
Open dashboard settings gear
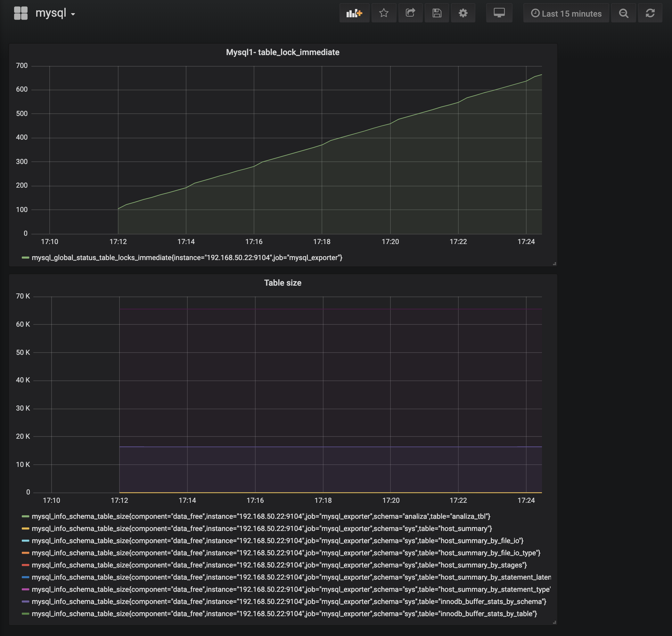tap(463, 13)
